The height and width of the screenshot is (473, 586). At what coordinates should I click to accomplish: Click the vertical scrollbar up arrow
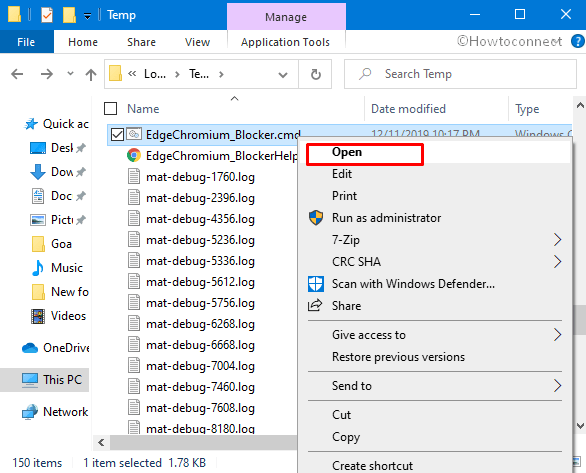580,106
